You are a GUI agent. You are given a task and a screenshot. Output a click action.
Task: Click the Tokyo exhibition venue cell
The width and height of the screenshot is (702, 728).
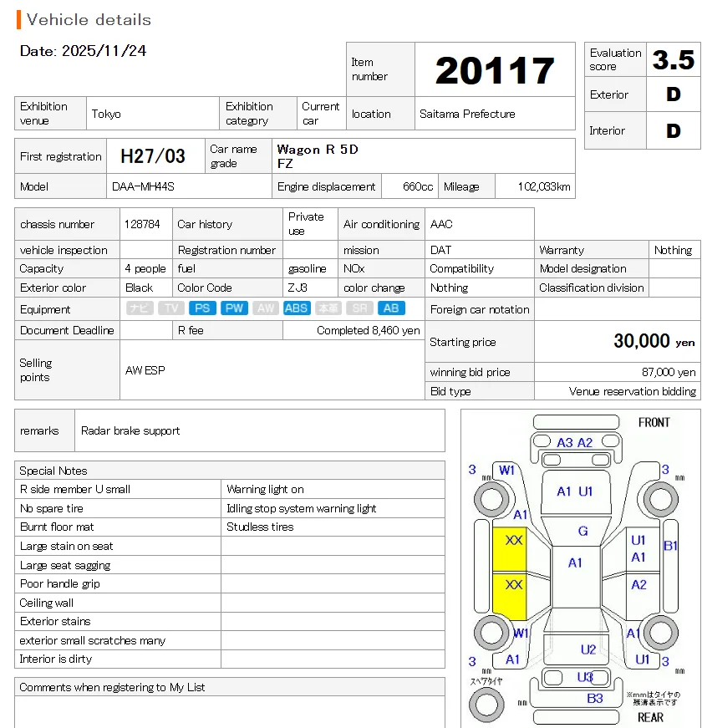[x=153, y=114]
